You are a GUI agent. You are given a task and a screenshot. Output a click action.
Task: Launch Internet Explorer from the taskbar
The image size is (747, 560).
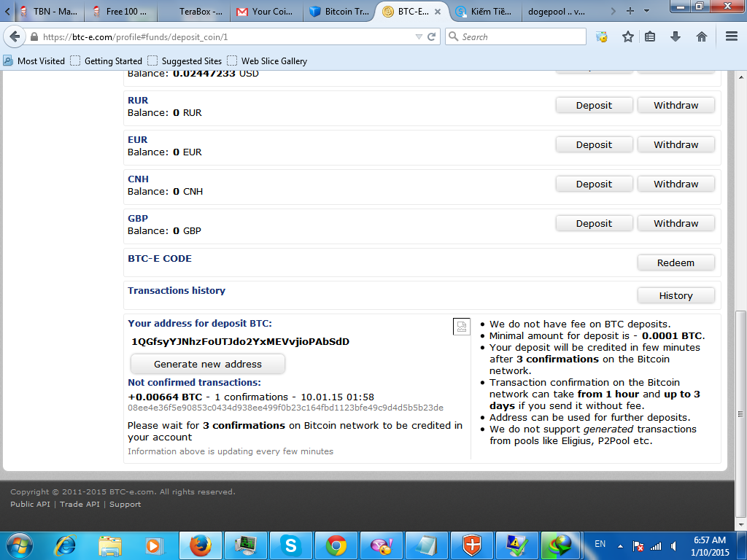coord(65,545)
